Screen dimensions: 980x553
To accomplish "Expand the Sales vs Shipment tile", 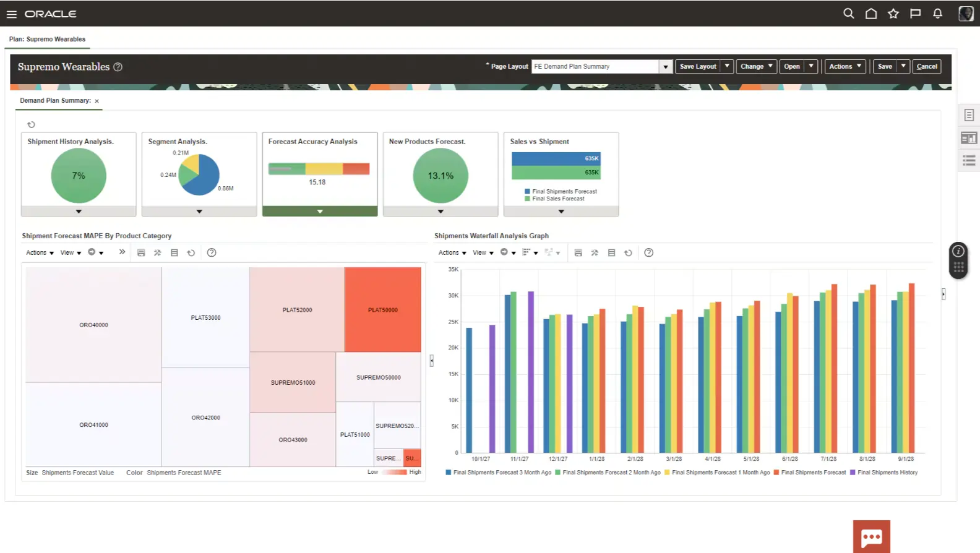I will point(561,212).
